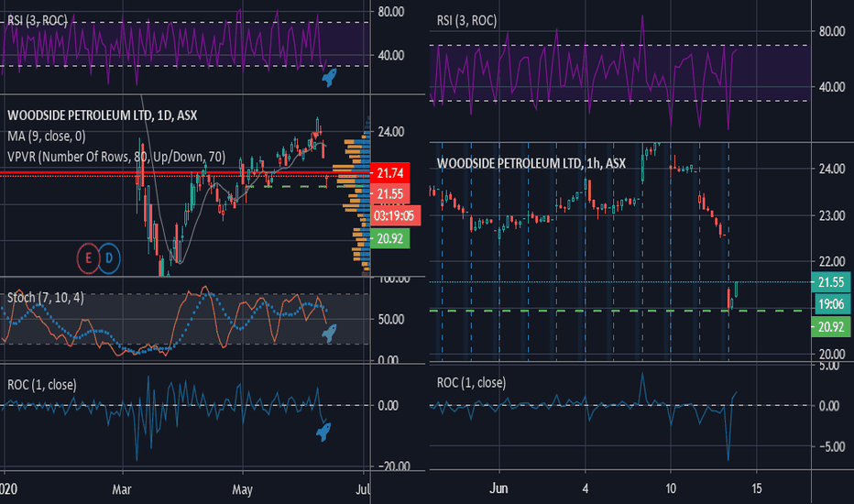854x504 pixels.
Task: Click the 19:06 countdown label on hourly chart
Action: pos(831,304)
